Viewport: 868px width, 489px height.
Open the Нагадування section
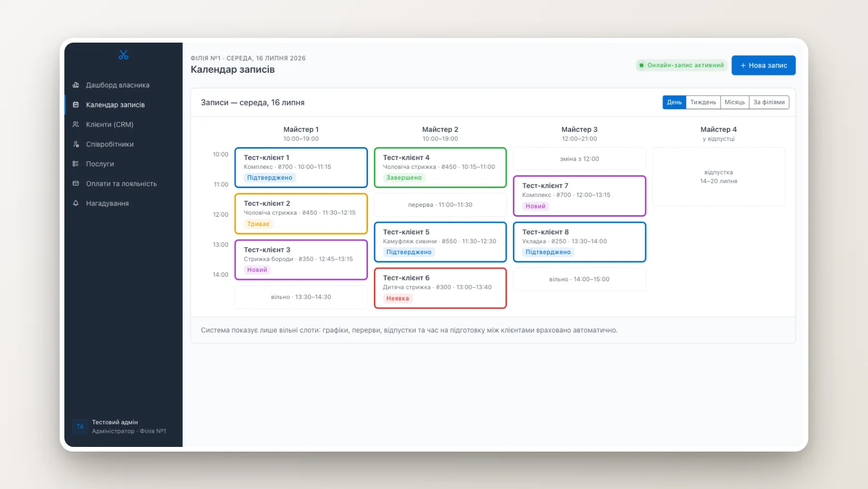124,203
